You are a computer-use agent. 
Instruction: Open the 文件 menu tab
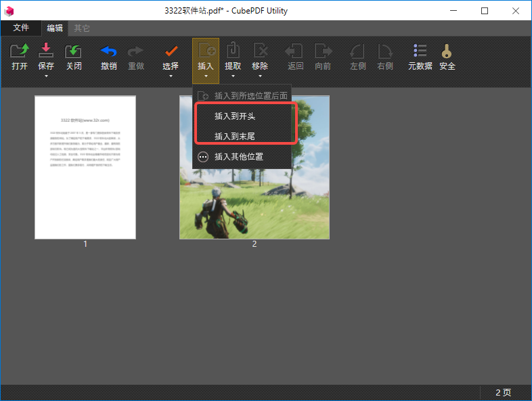[21, 28]
